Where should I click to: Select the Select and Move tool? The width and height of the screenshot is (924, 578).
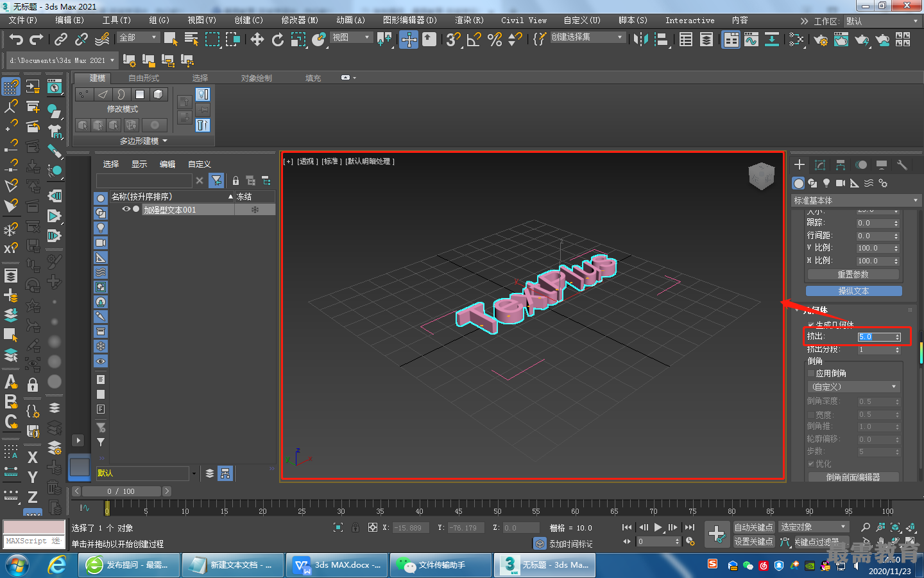pyautogui.click(x=257, y=40)
